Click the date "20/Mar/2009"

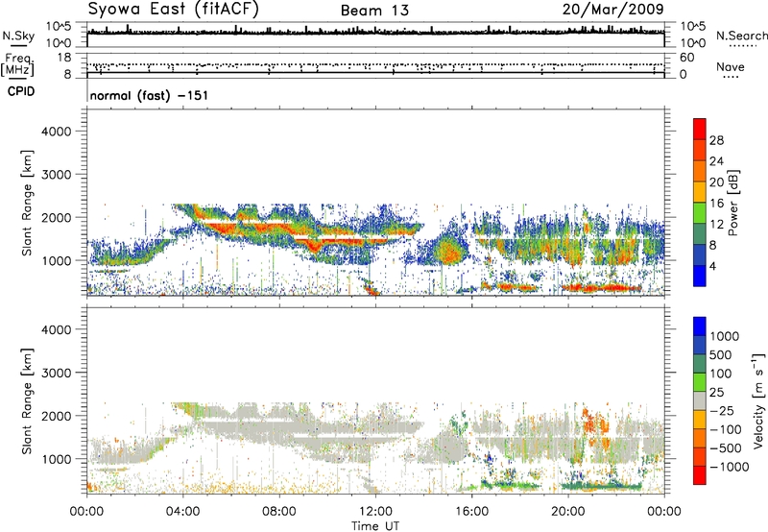click(x=612, y=9)
